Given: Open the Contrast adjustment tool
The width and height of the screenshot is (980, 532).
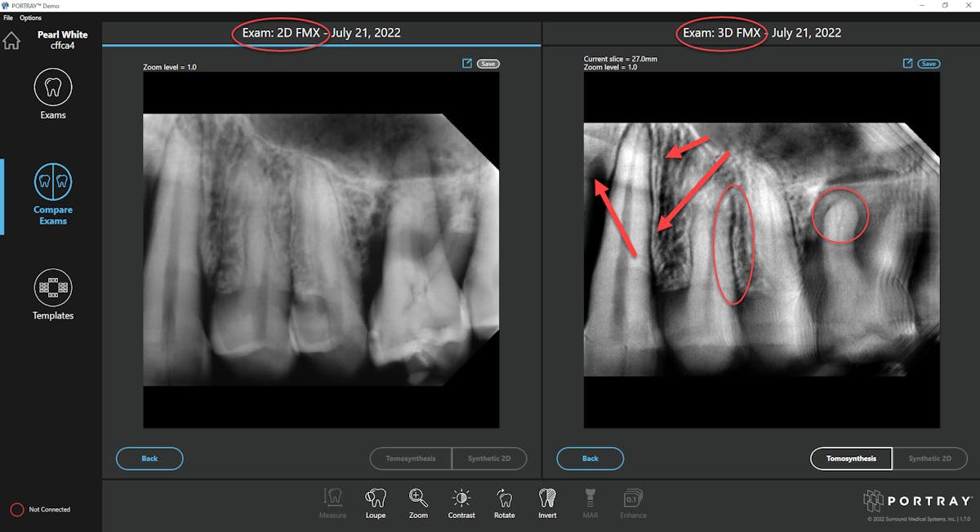Looking at the screenshot, I should [461, 502].
